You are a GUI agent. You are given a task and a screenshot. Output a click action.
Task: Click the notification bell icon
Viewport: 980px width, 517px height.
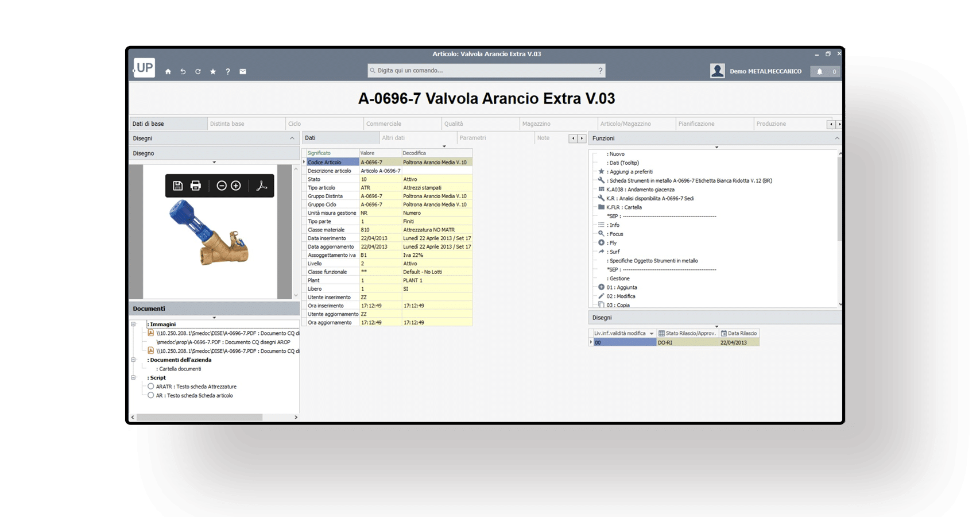(820, 72)
